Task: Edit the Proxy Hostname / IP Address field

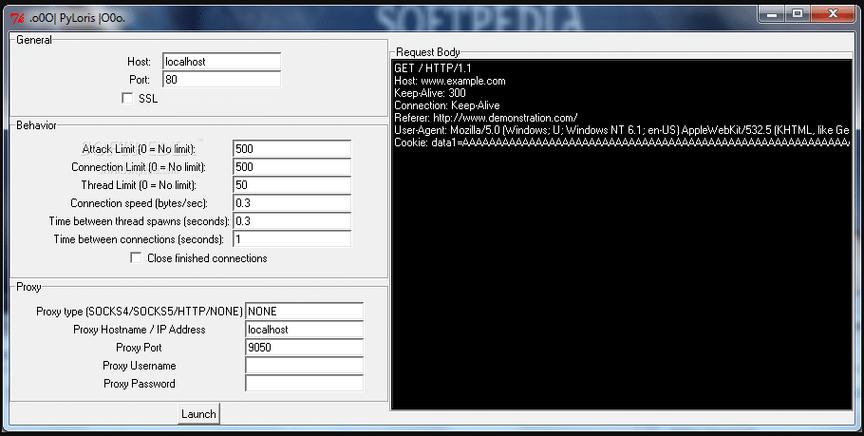Action: (x=304, y=329)
